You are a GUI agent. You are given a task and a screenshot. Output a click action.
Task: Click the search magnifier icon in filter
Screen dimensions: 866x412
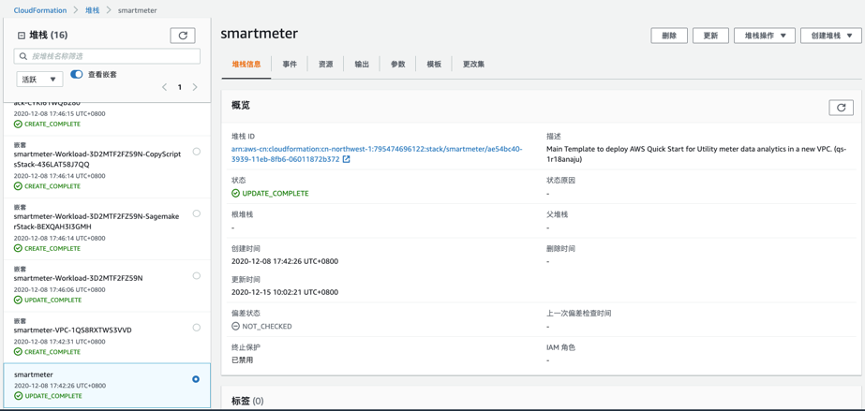point(23,56)
